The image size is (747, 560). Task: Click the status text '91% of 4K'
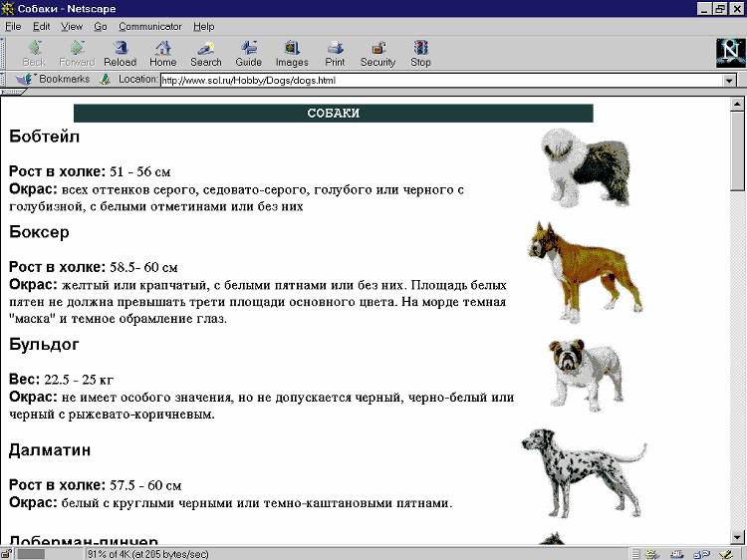(x=111, y=554)
